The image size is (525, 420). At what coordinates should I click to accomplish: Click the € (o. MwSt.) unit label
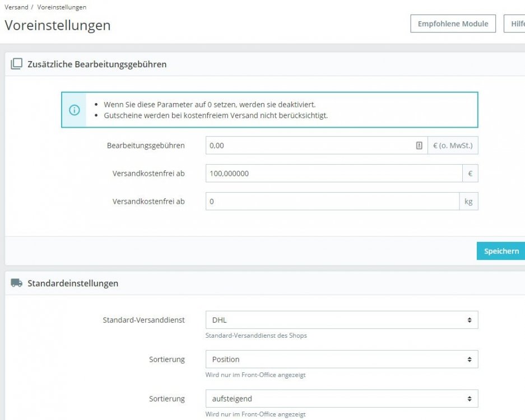(452, 145)
